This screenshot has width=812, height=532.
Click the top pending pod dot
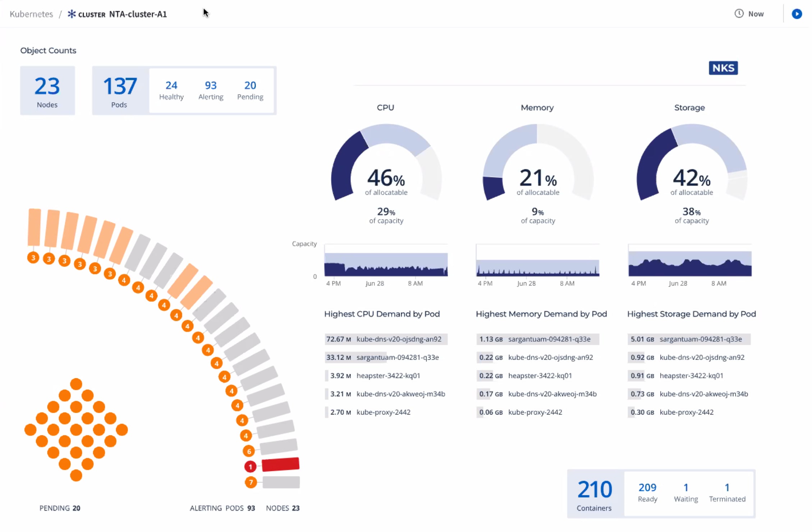coord(76,384)
